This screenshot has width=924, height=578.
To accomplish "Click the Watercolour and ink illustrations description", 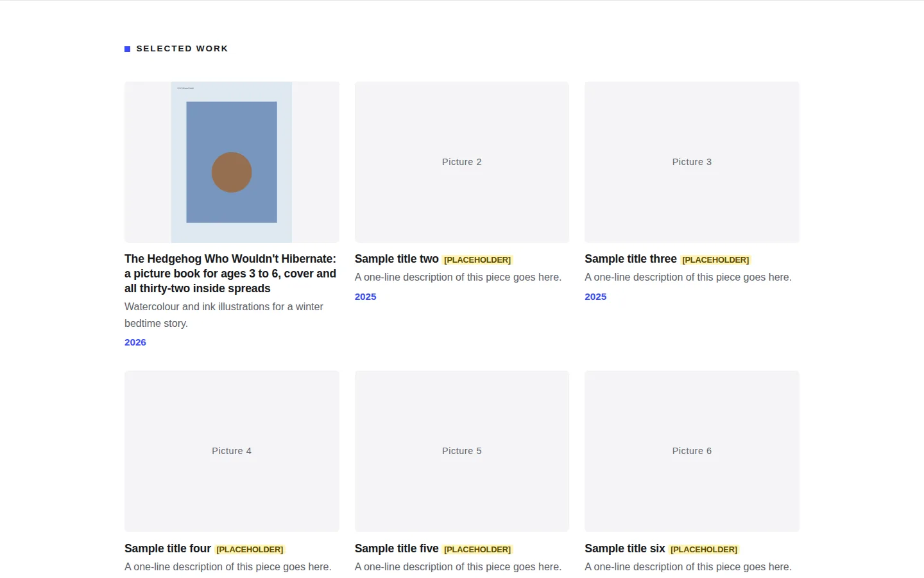I will coord(224,315).
